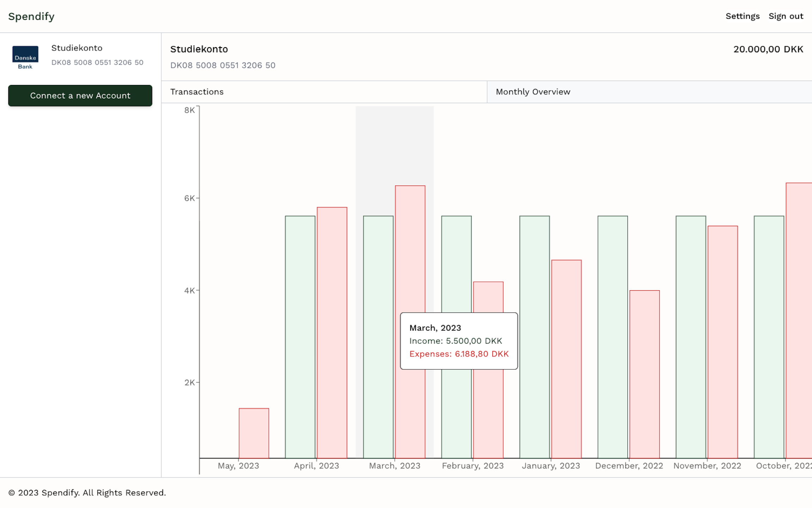
Task: Click the '20.000,00 DKK' balance text
Action: pyautogui.click(x=768, y=49)
